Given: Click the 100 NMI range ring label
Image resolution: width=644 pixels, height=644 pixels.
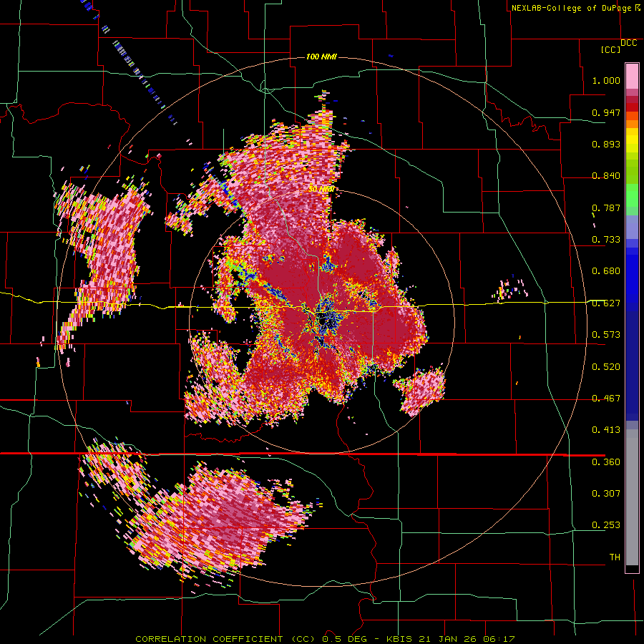Looking at the screenshot, I should [321, 57].
